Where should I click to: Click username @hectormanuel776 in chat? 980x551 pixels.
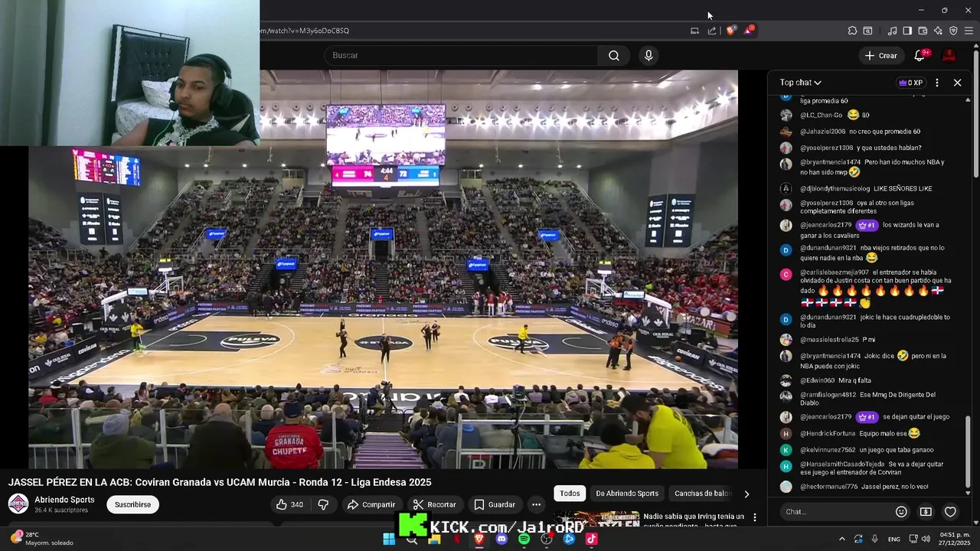(x=828, y=487)
